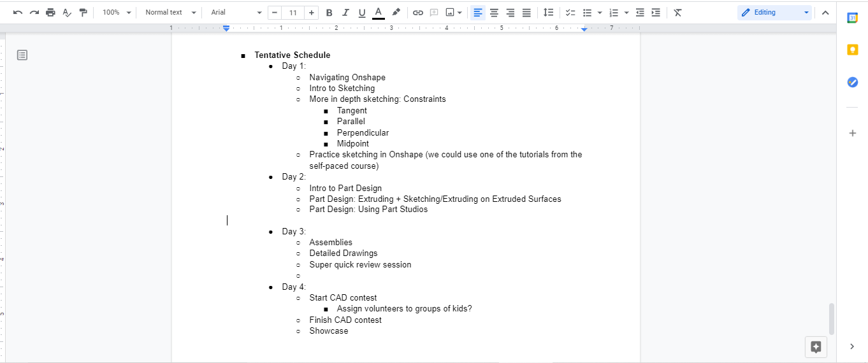Screen dimensions: 868x363
Task: Open the 100% zoom level dropdown
Action: pos(117,12)
